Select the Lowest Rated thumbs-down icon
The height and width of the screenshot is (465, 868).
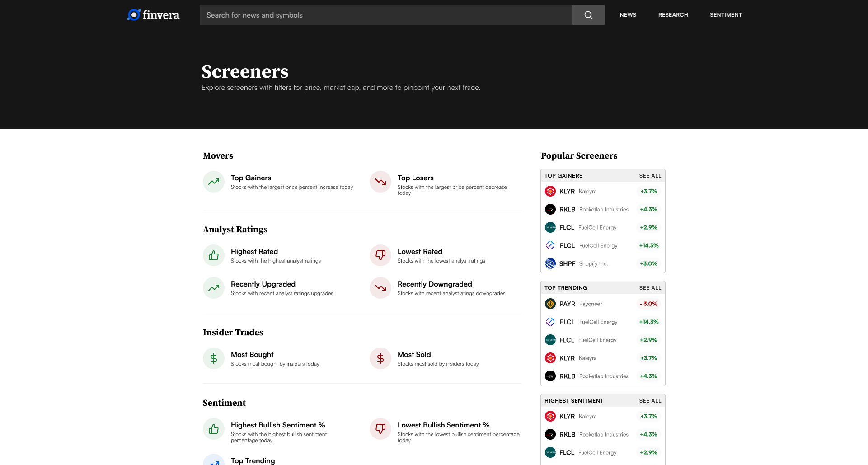pyautogui.click(x=380, y=255)
